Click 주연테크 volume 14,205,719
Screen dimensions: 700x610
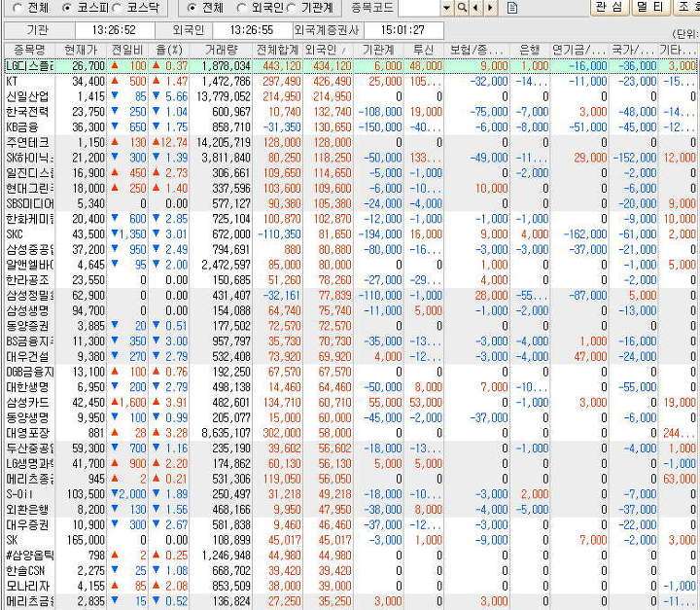224,143
